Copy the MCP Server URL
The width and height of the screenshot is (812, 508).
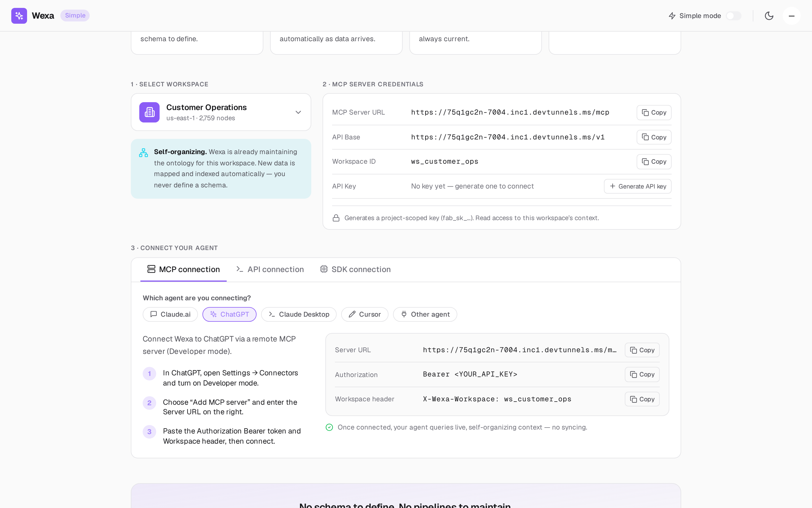click(654, 113)
